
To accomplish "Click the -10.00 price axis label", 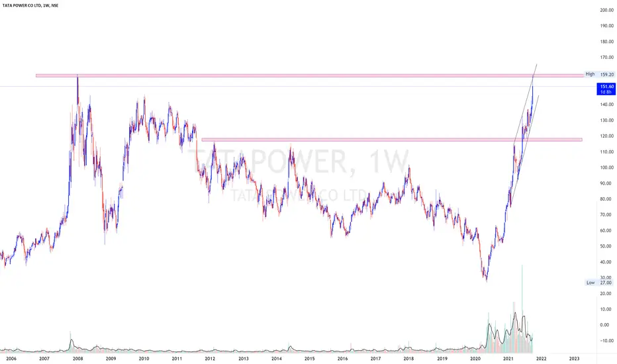I will click(x=607, y=340).
